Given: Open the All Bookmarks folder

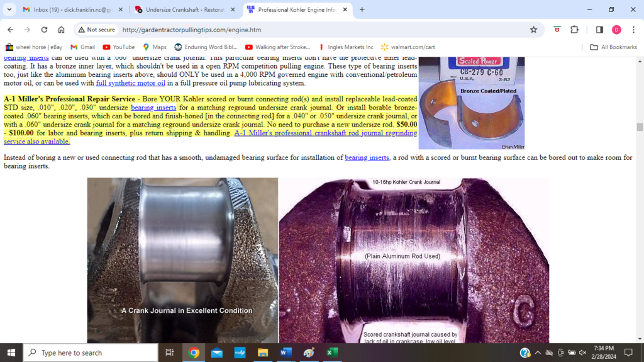Looking at the screenshot, I should (614, 47).
